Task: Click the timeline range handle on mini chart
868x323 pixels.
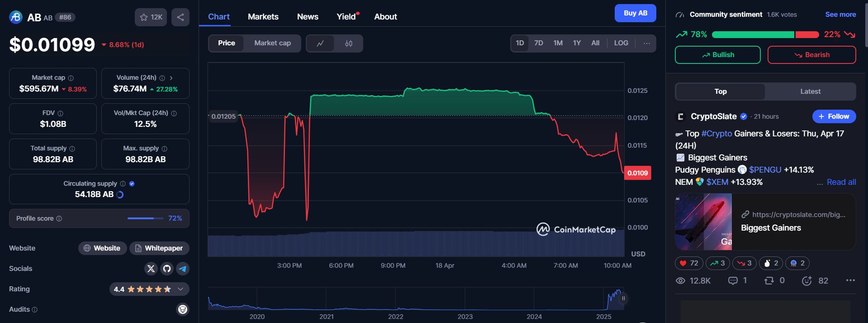Action: [623, 298]
